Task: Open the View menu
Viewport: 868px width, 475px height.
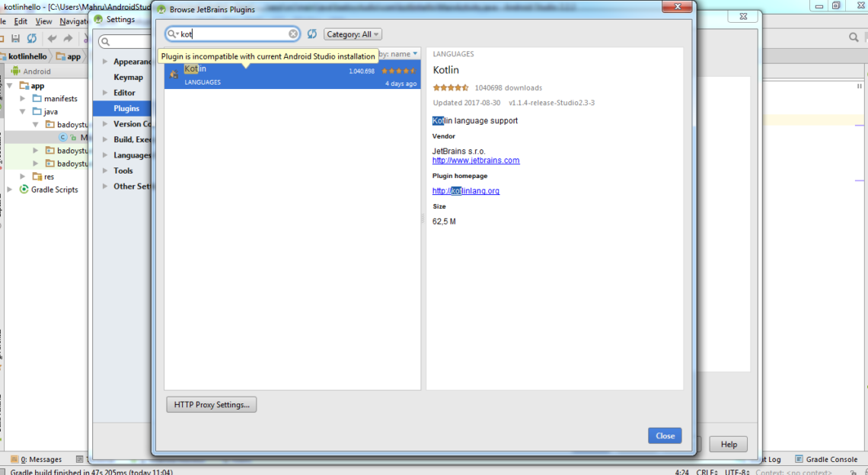Action: 43,21
